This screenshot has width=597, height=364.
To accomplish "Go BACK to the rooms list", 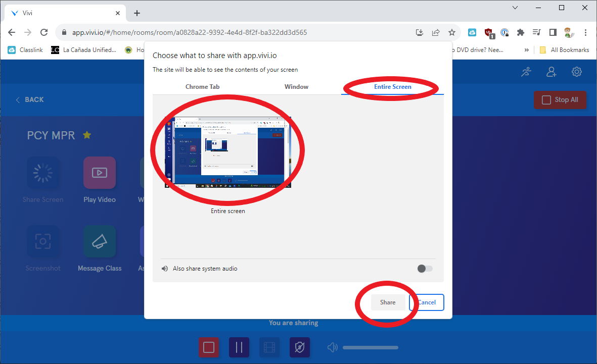I will click(x=30, y=99).
